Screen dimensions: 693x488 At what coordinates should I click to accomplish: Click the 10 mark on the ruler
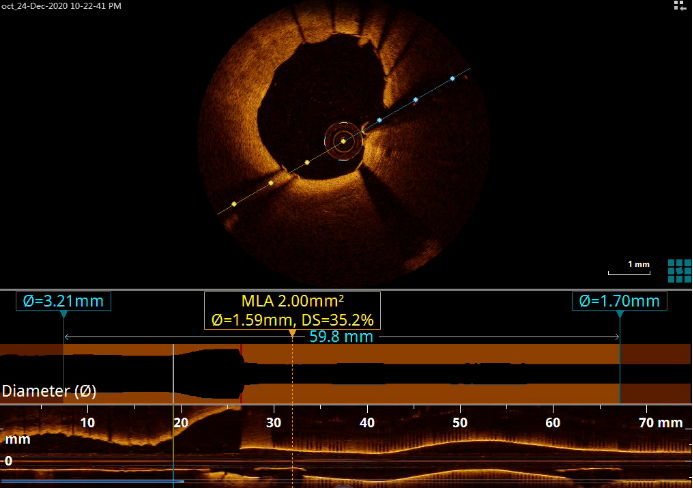[x=88, y=423]
